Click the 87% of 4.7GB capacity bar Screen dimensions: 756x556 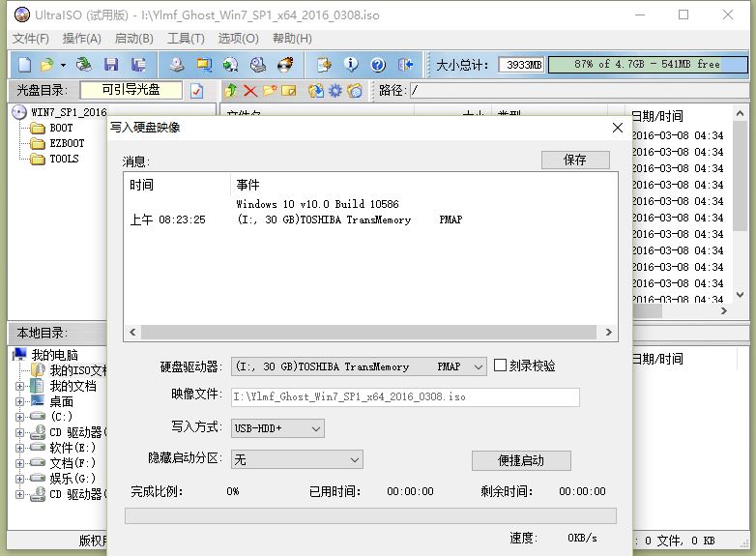(648, 65)
